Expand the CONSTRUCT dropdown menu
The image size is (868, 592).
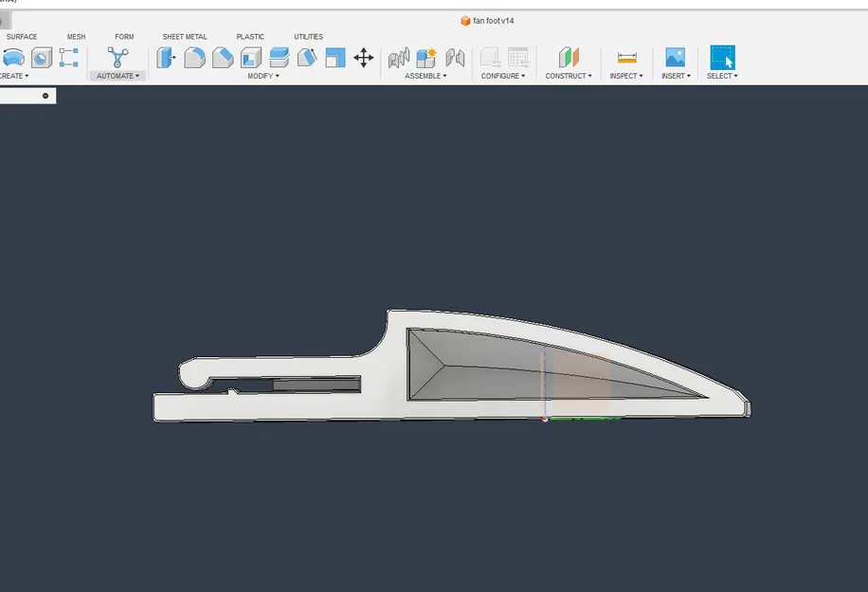click(569, 76)
